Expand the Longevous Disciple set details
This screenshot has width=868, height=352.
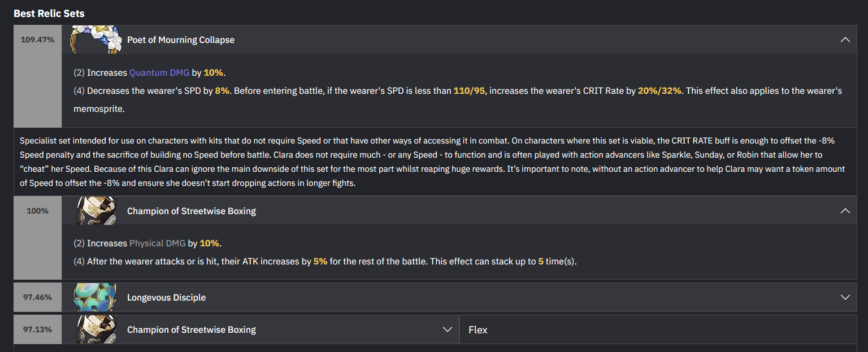click(x=845, y=297)
